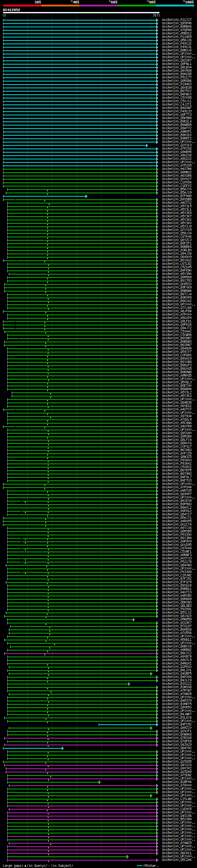Click hit label UniRef100_C1EEY2
This screenshot has width=197, height=868.
point(177,186)
